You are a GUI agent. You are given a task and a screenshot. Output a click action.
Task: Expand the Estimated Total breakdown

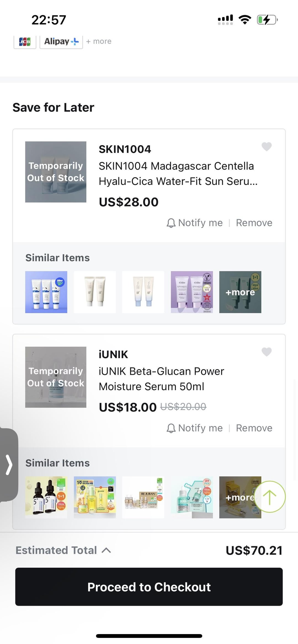106,550
